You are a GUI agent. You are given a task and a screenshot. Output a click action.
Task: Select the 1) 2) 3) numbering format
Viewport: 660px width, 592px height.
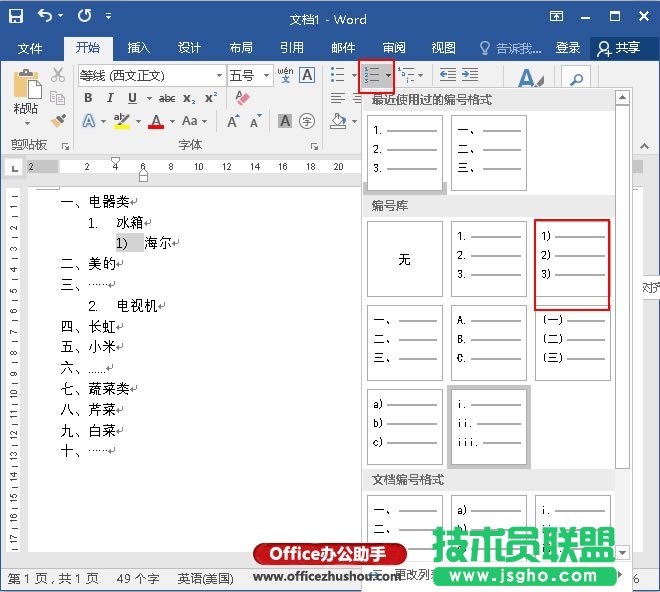point(572,259)
